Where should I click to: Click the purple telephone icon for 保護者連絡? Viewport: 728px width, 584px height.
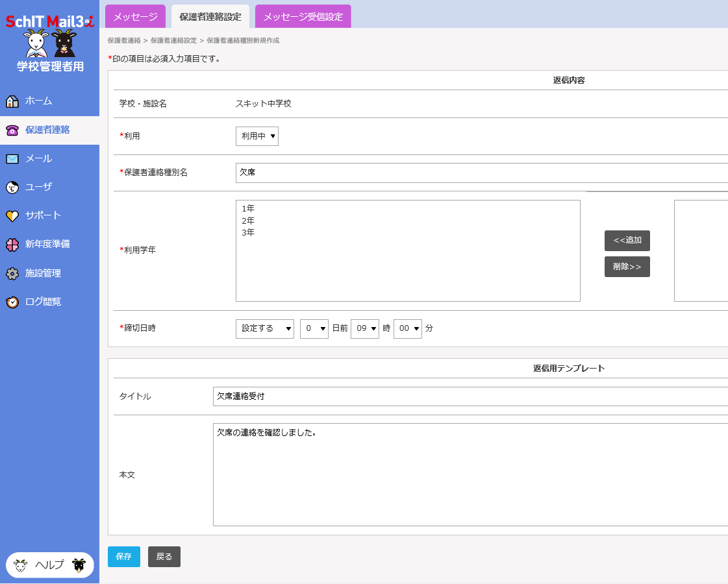tap(12, 130)
